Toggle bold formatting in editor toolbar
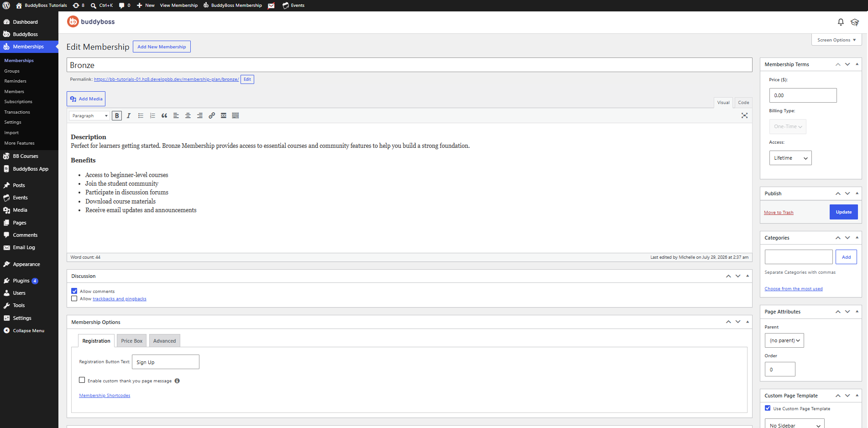 click(117, 116)
